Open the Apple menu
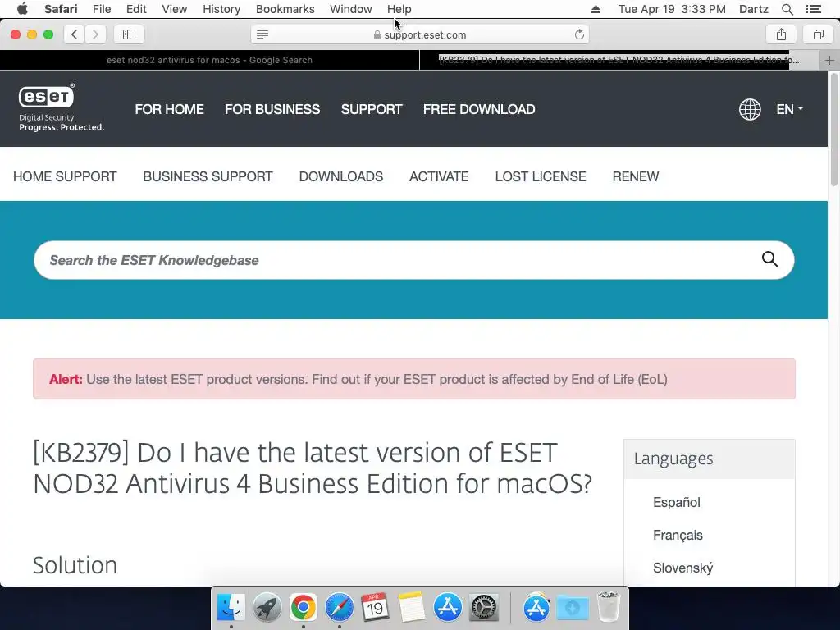The width and height of the screenshot is (840, 630). [x=22, y=9]
